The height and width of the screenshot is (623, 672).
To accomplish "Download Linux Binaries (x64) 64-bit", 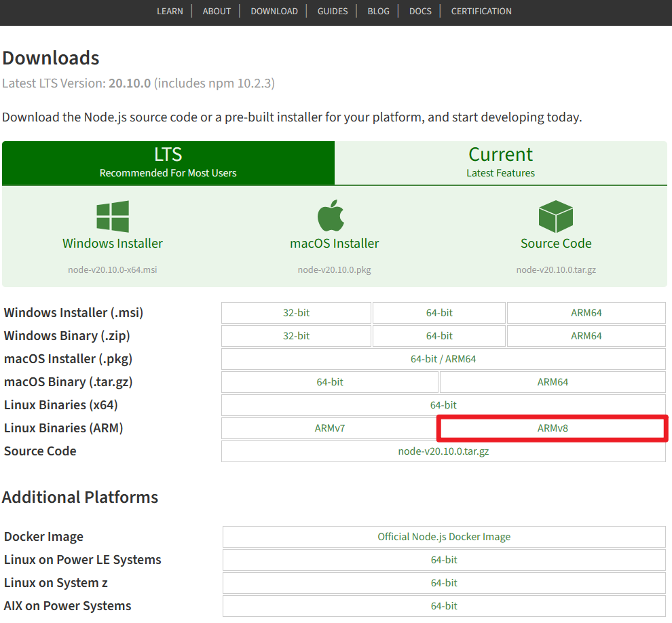I will (443, 405).
